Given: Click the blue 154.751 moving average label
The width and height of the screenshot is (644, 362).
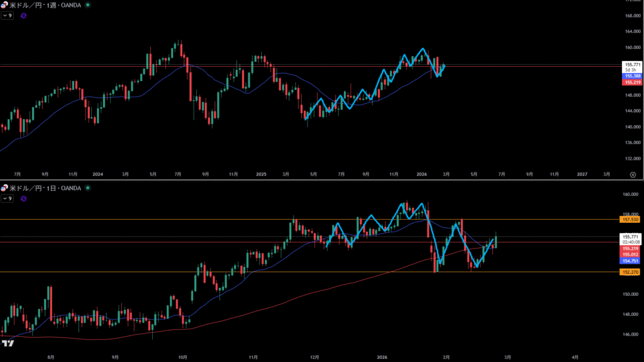Looking at the screenshot, I should (x=630, y=261).
